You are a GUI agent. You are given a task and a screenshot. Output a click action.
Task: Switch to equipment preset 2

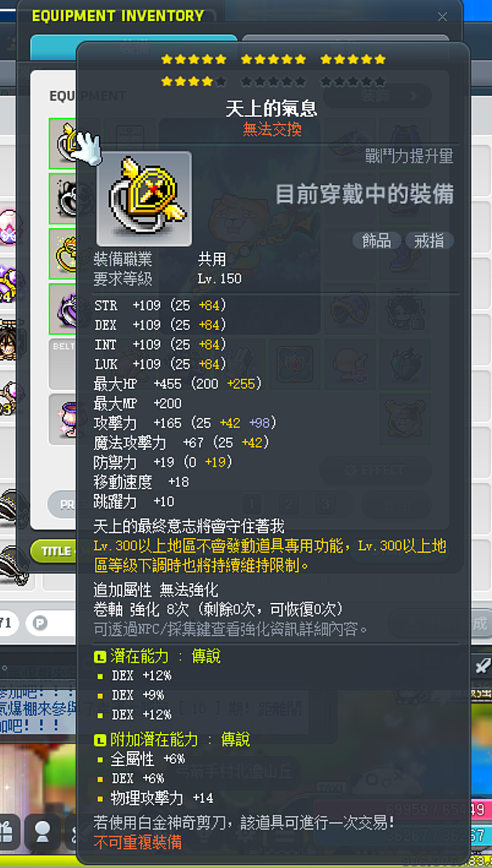(288, 503)
